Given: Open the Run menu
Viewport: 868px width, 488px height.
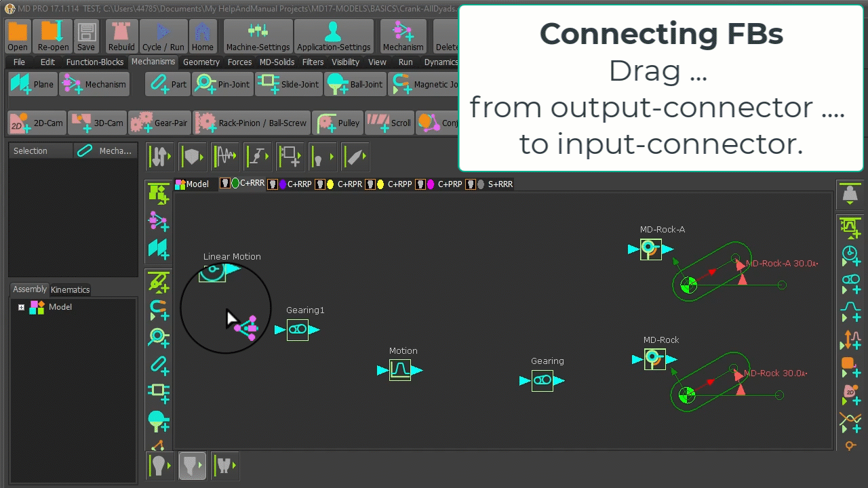Looking at the screenshot, I should point(406,62).
